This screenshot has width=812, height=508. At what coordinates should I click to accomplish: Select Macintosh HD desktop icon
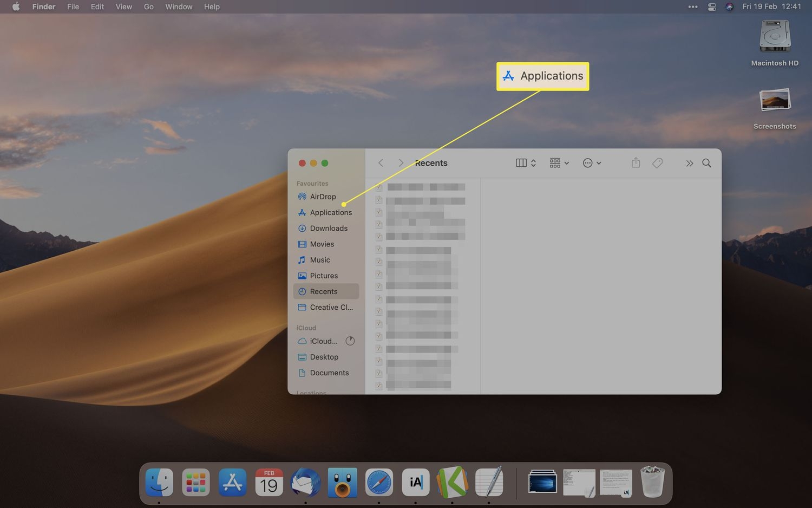(x=775, y=43)
